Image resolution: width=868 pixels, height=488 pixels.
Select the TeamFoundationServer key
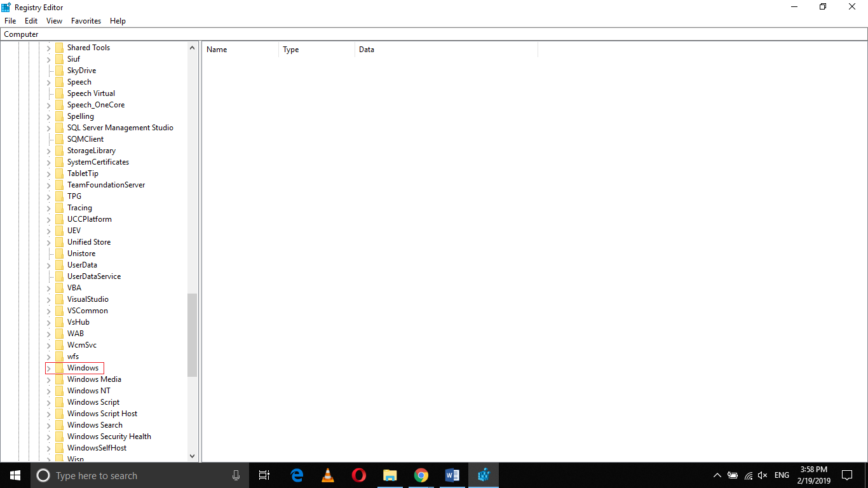point(106,185)
